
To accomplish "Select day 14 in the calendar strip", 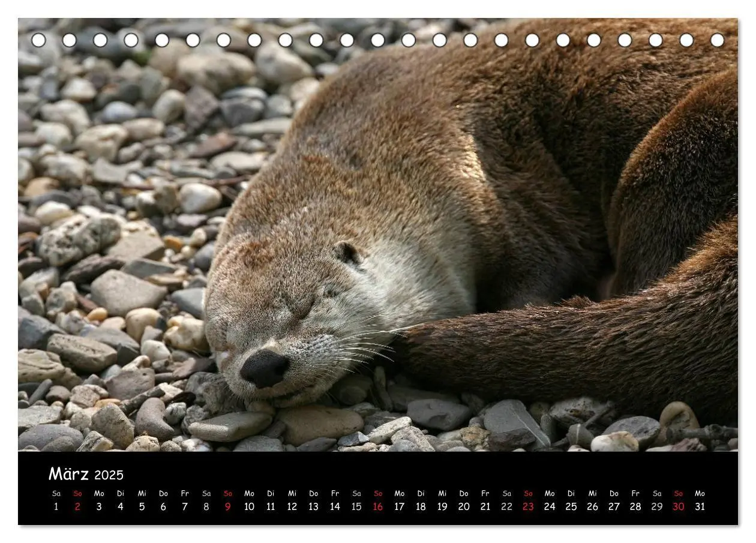I will point(335,506).
